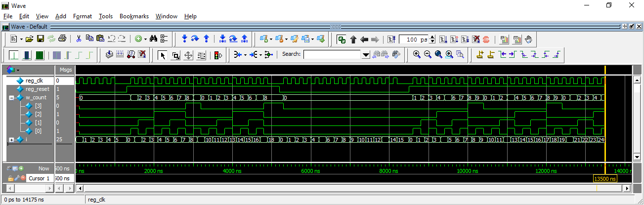Open the Search field dropdown

point(366,55)
